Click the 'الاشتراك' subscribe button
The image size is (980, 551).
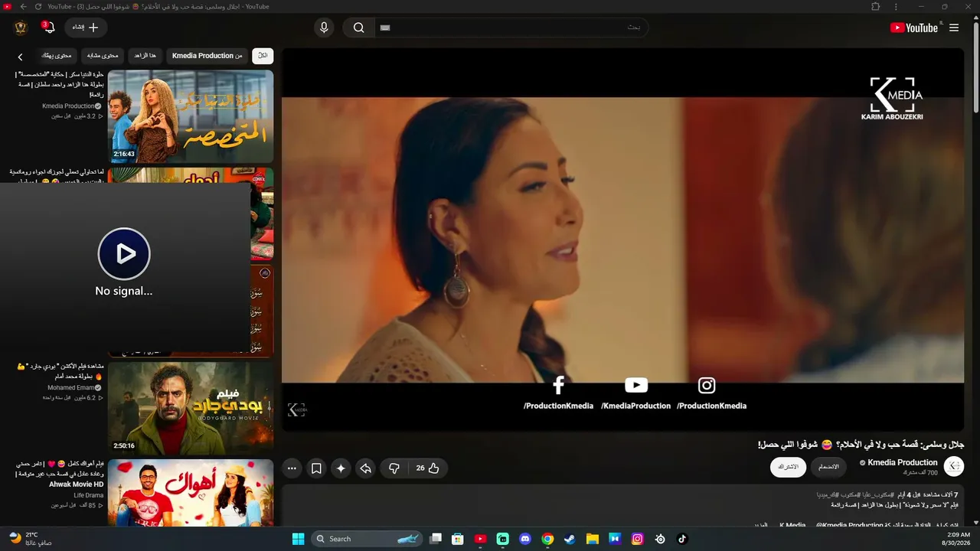[788, 467]
